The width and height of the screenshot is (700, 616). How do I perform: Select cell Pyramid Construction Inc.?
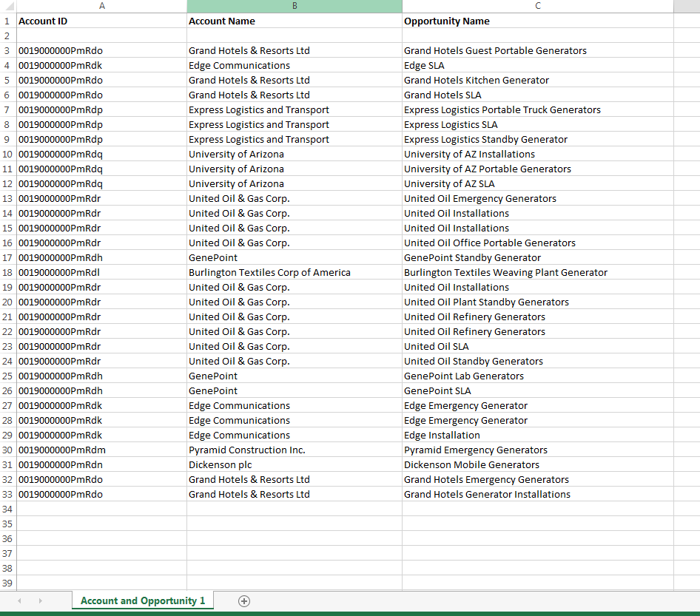295,450
